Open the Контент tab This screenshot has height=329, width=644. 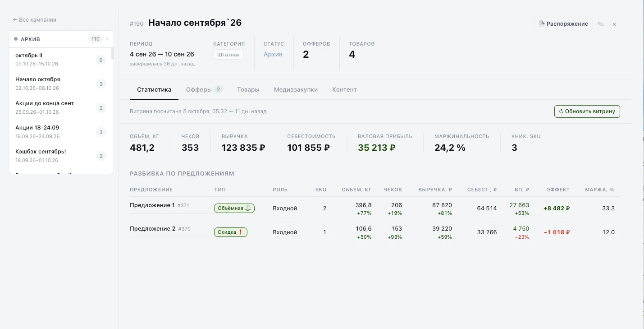pos(344,89)
